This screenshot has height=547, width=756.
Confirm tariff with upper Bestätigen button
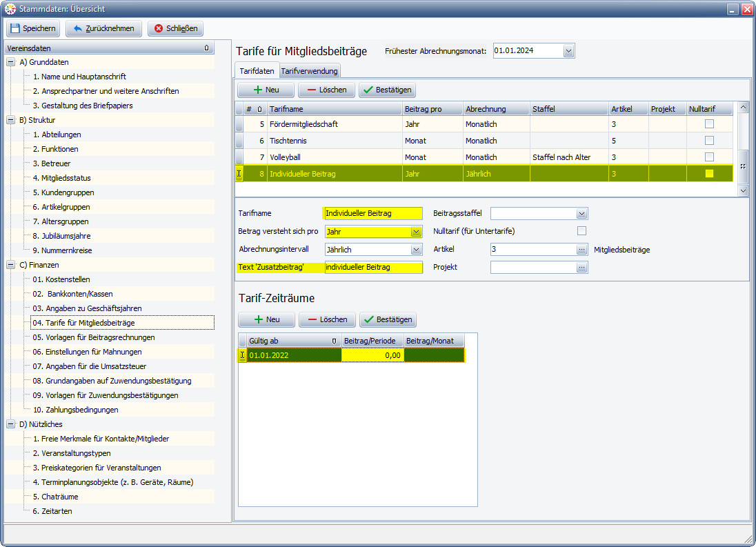point(387,90)
